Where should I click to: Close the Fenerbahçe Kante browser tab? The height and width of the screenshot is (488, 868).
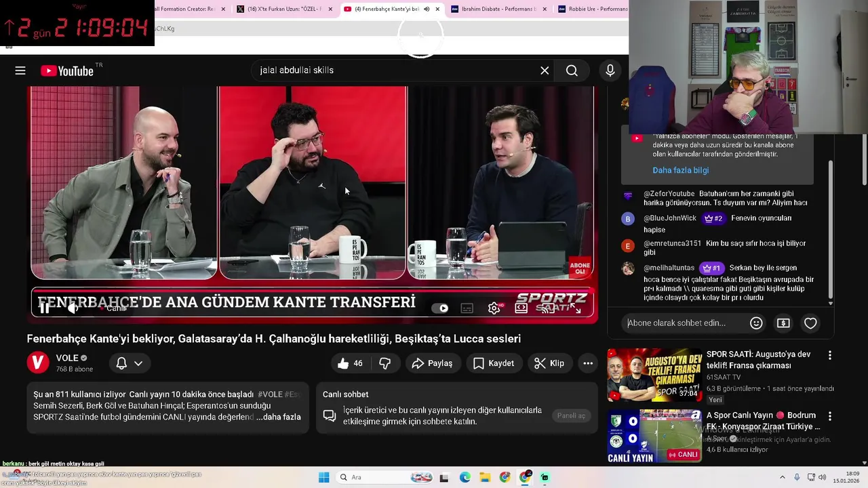coord(437,9)
